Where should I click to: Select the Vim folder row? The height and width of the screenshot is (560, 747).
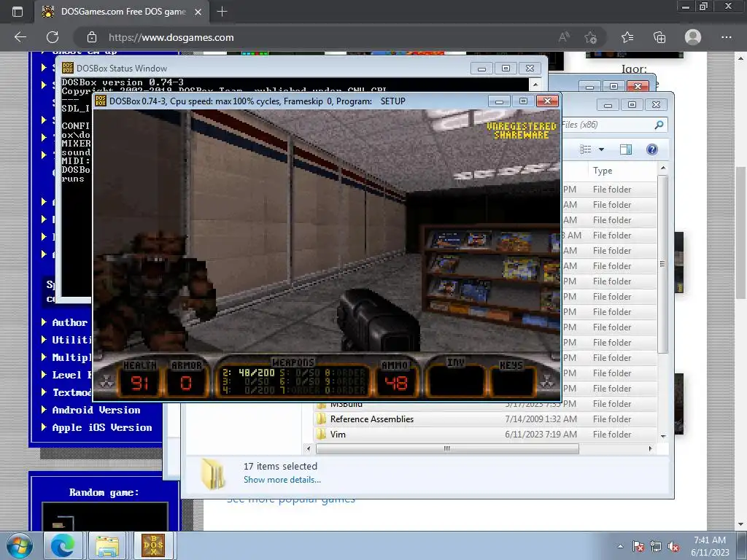[x=486, y=435]
